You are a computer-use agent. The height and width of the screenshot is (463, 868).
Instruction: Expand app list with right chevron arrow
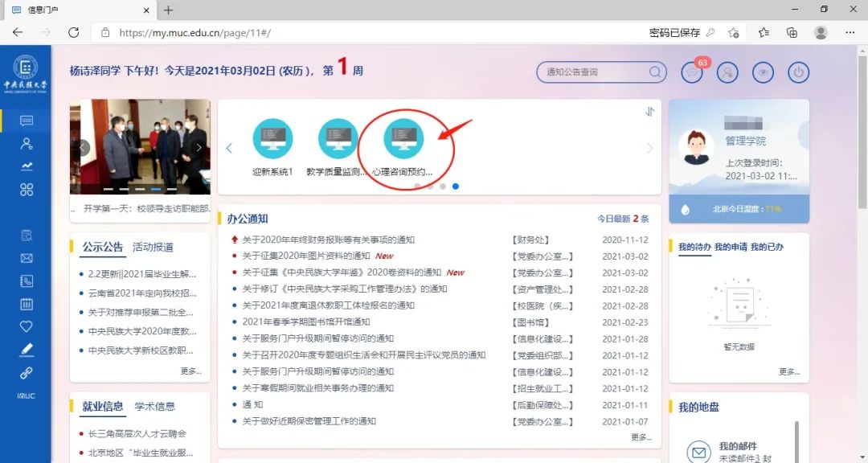650,148
